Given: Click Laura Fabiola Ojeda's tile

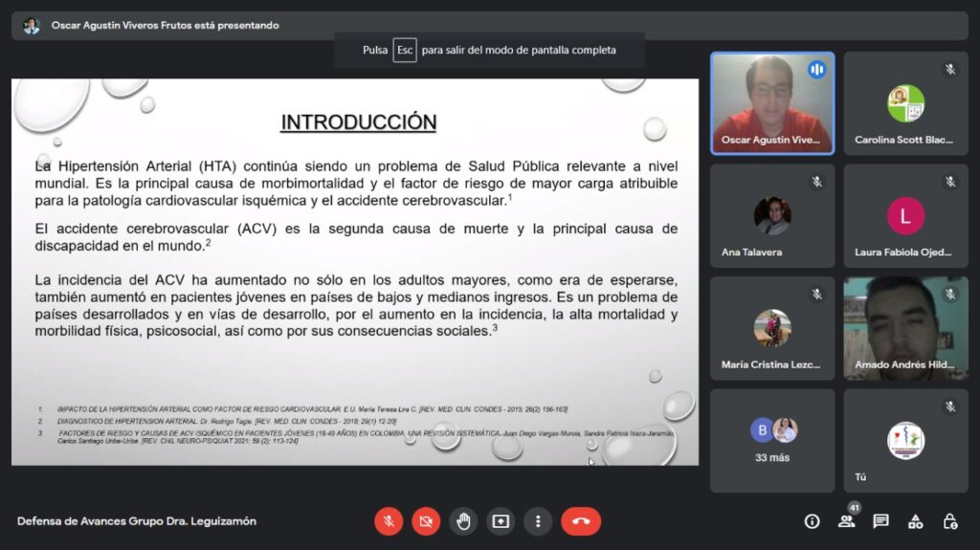Looking at the screenshot, I should [905, 216].
